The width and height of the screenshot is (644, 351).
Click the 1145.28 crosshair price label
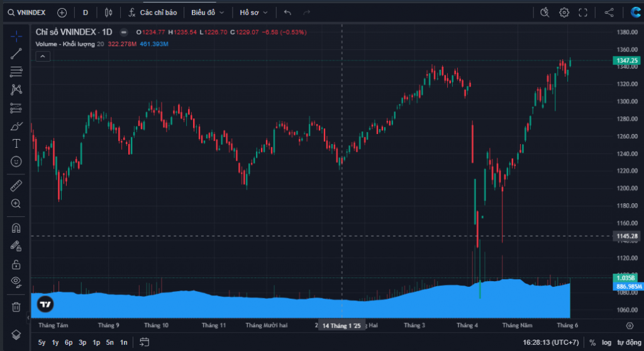coord(626,236)
